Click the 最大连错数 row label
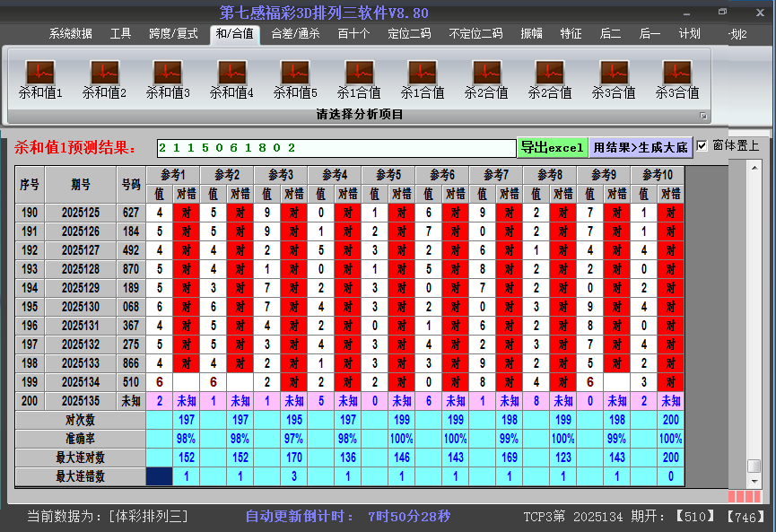 tap(80, 476)
